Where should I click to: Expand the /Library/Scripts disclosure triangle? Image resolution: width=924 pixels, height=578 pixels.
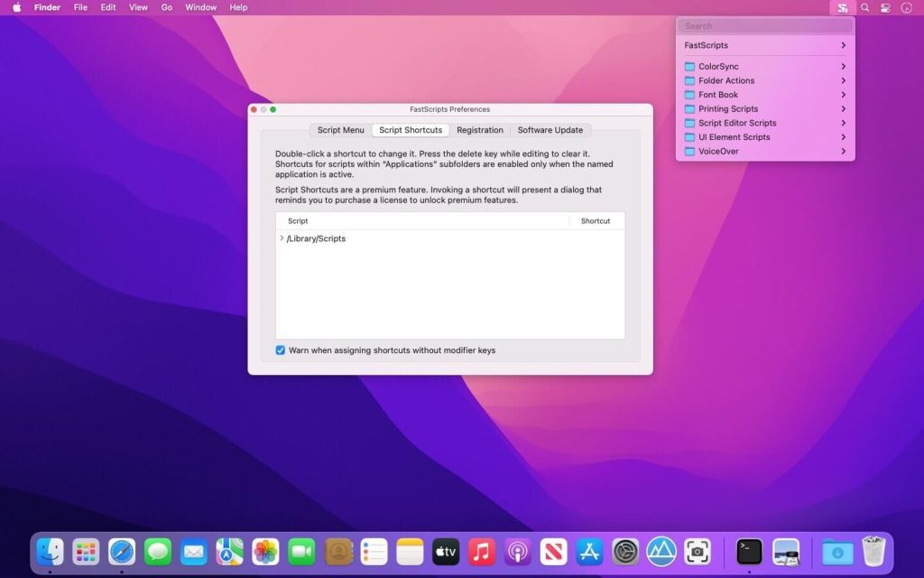[281, 238]
